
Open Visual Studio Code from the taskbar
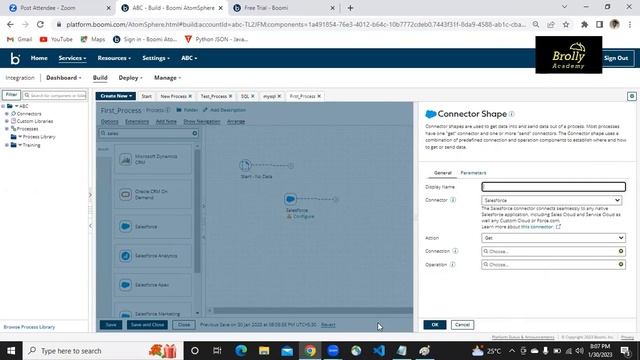point(379,351)
